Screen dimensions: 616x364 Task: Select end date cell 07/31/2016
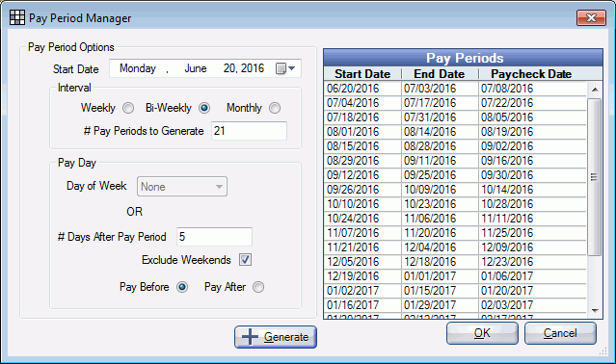coord(440,117)
